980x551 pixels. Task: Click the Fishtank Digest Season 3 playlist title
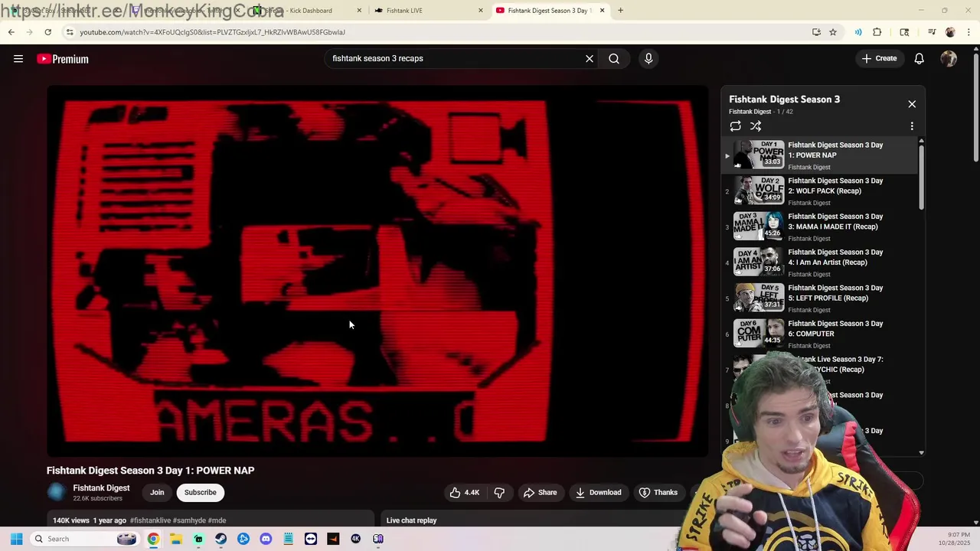784,99
